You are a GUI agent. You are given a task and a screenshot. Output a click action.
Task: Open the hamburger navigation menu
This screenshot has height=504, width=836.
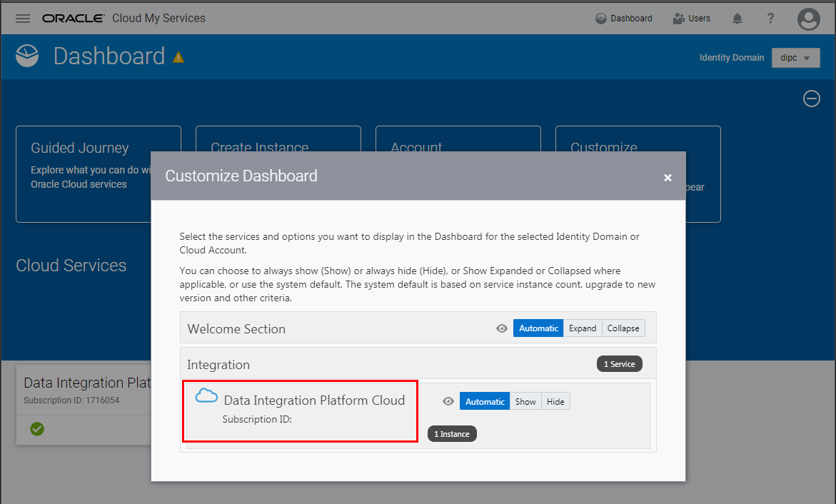point(23,19)
